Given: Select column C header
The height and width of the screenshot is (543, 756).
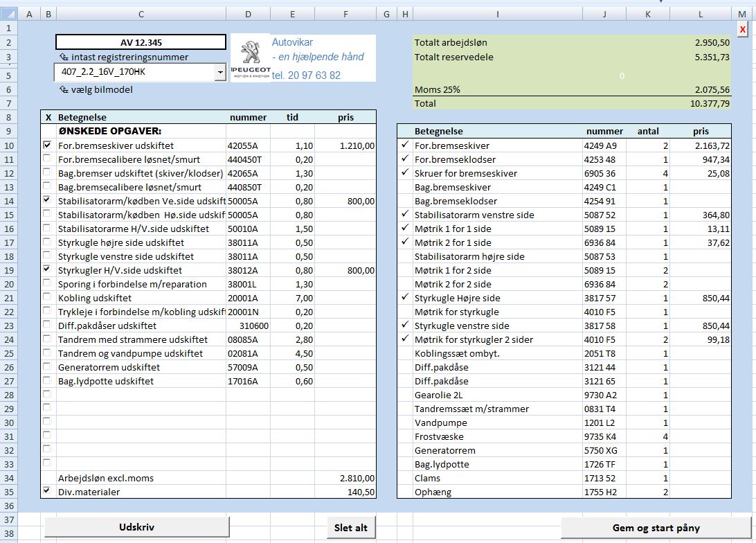Looking at the screenshot, I should pyautogui.click(x=141, y=15).
